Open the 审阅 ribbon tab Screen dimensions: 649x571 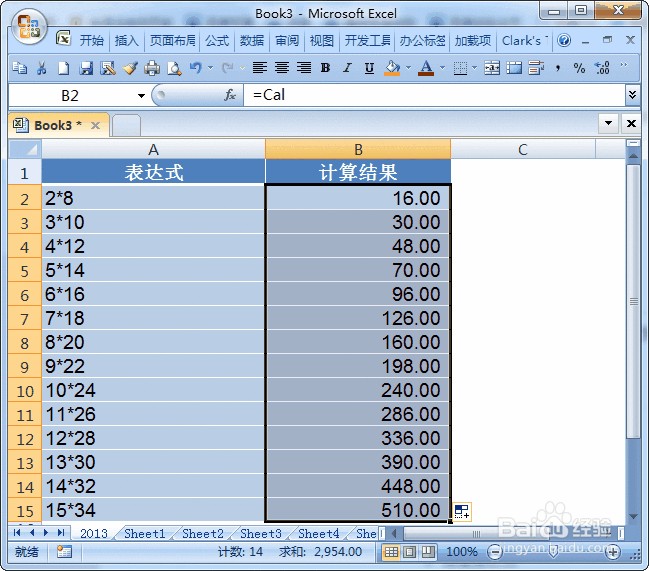pos(287,41)
